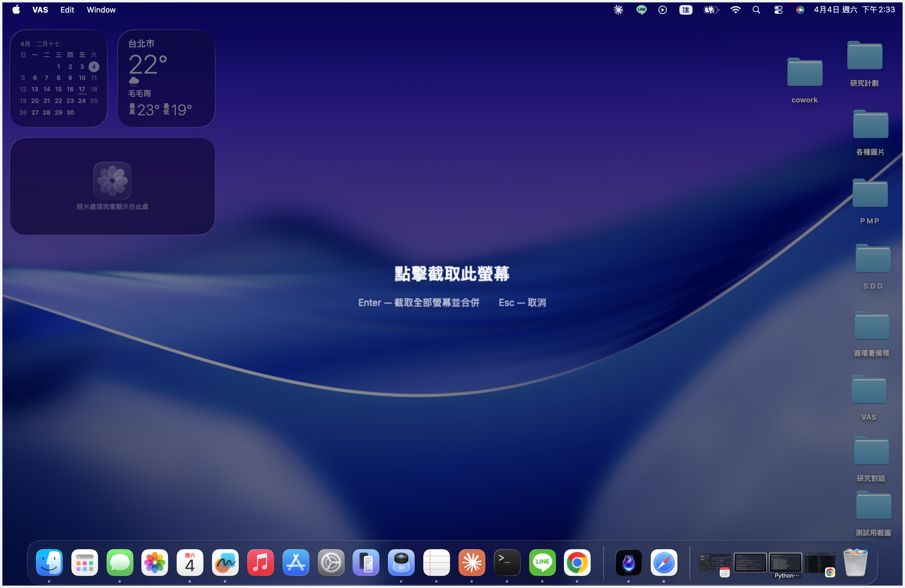The height and width of the screenshot is (588, 905).
Task: Launch the Music app from Dock
Action: (260, 562)
